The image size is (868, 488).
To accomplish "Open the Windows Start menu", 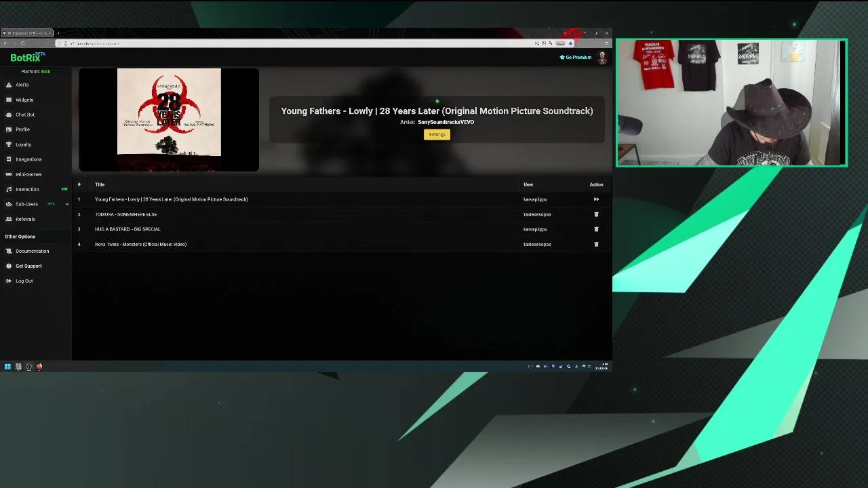I will point(7,367).
